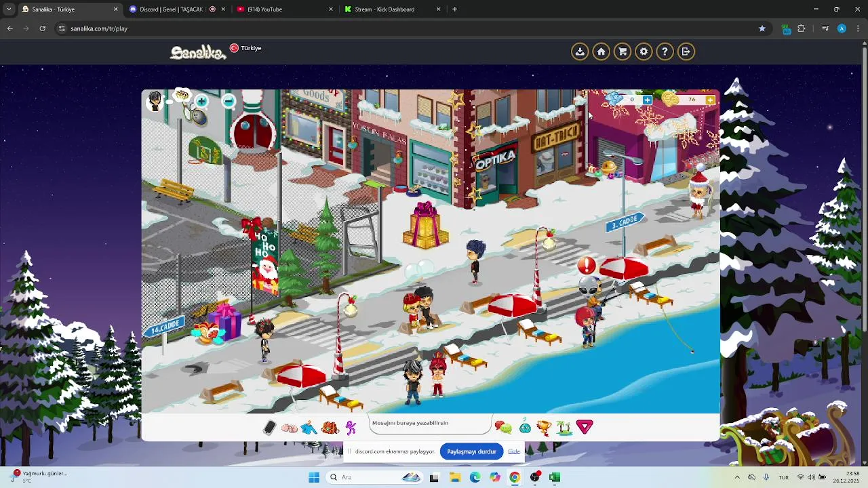868x488 pixels.
Task: Close the YouTube tab
Action: coord(331,9)
